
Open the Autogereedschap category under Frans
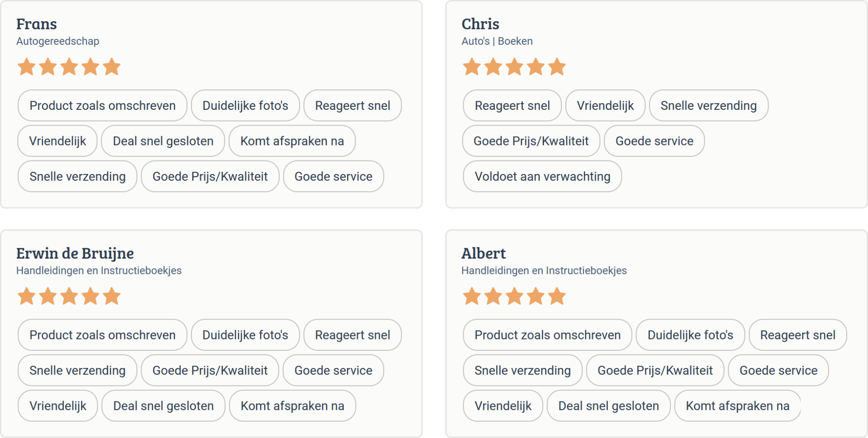point(57,41)
